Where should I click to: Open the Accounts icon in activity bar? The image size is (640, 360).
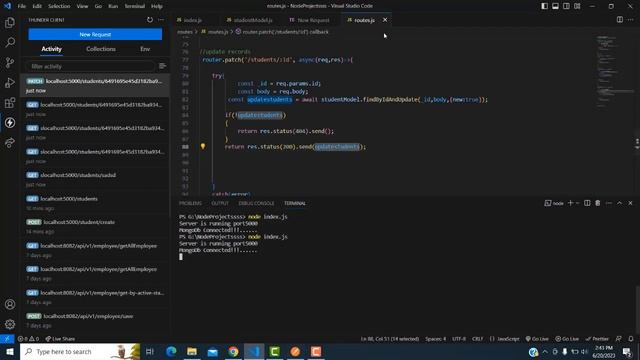click(10, 304)
